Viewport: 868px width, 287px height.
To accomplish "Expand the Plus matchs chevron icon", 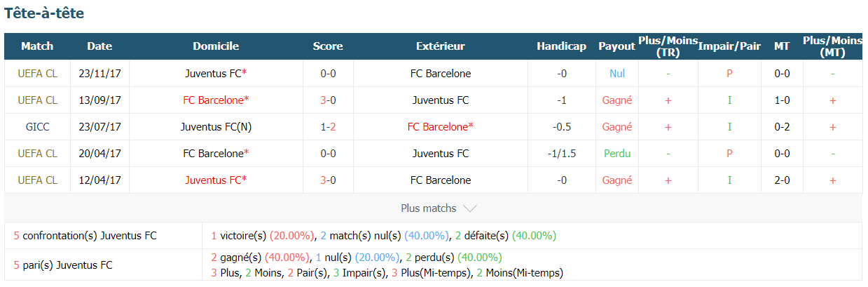I will pyautogui.click(x=470, y=208).
